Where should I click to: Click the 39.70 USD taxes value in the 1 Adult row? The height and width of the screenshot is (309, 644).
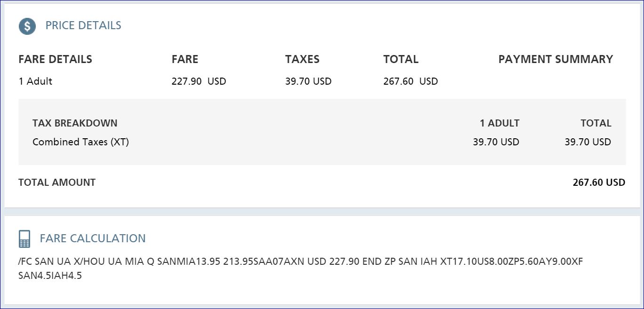coord(308,81)
